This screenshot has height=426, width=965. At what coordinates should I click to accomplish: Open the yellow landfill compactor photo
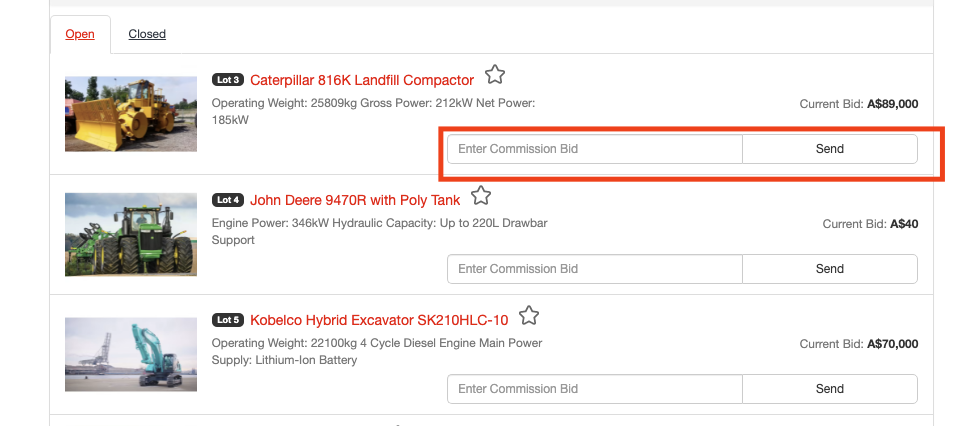(131, 114)
